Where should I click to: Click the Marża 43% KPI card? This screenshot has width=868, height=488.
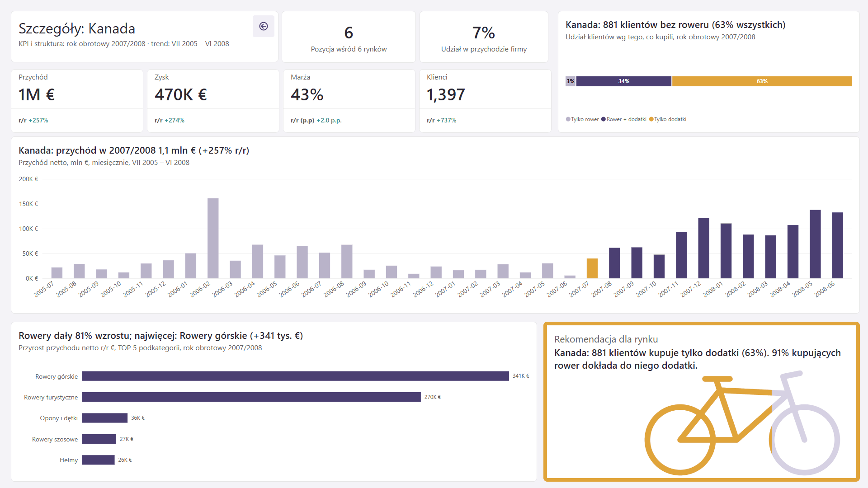point(349,101)
